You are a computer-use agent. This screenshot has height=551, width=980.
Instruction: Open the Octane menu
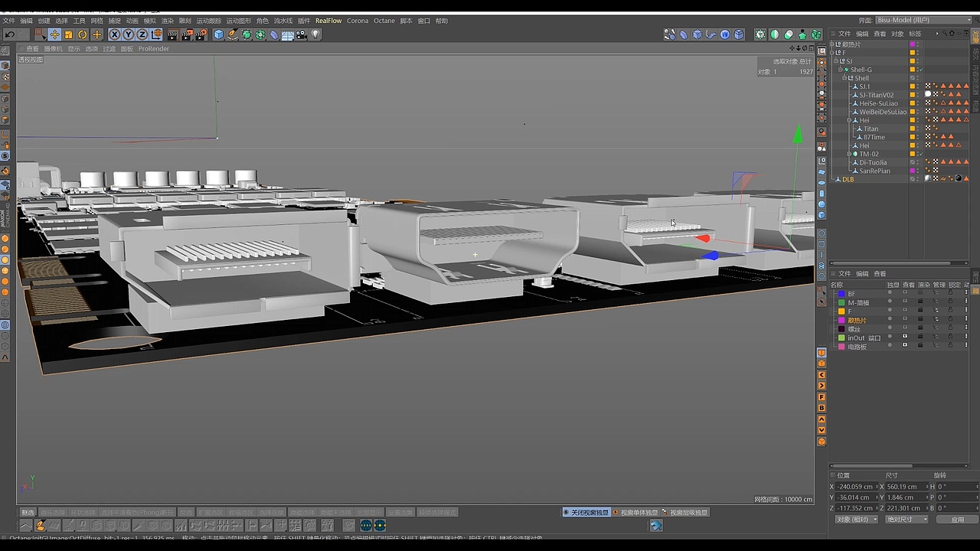pos(384,21)
